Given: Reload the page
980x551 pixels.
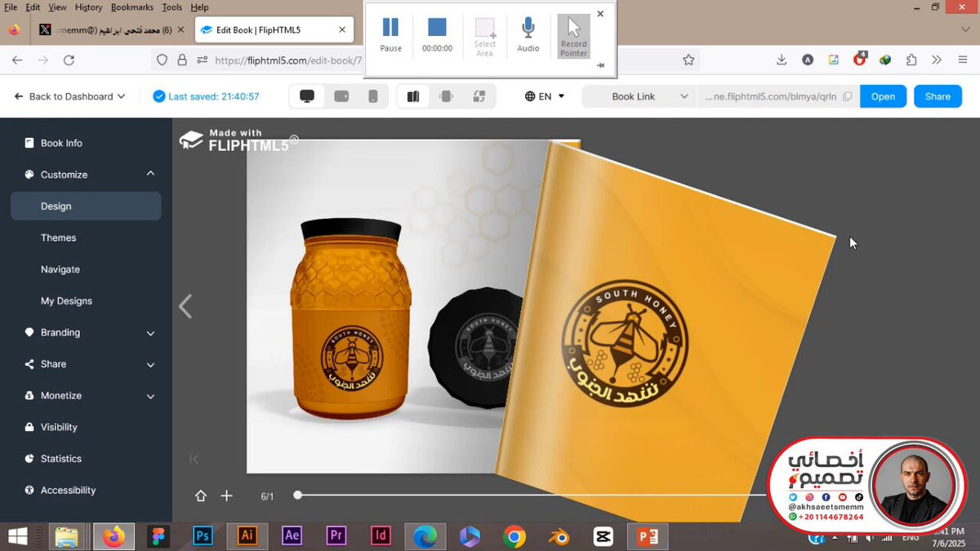Looking at the screenshot, I should click(x=69, y=60).
